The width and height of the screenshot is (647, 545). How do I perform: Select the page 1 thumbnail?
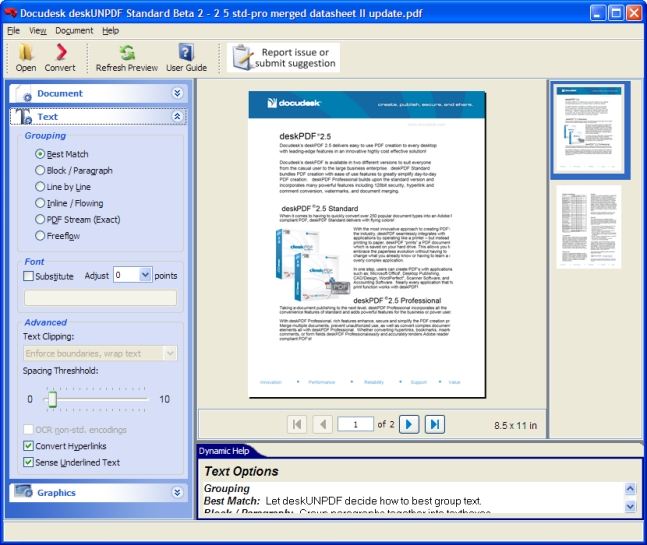(589, 130)
